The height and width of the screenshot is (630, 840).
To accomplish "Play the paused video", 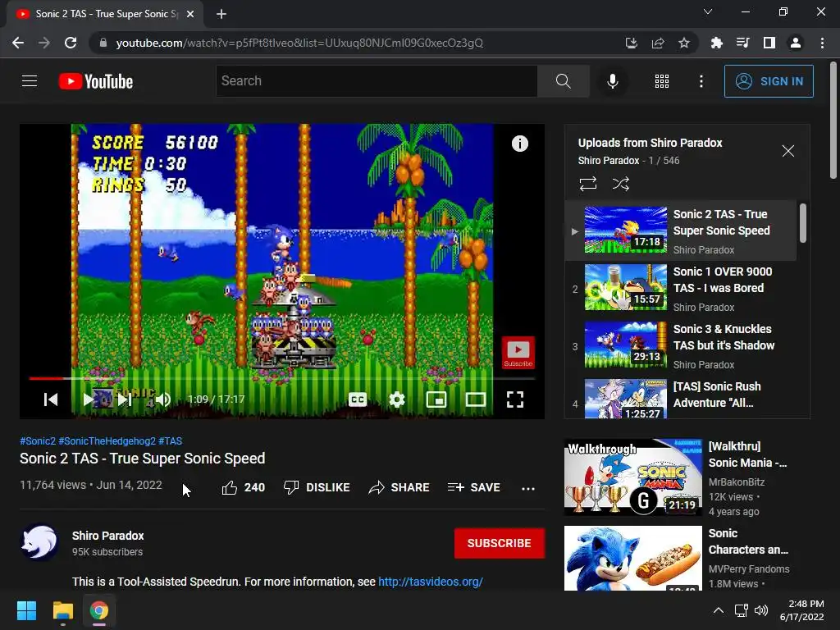I will (89, 399).
